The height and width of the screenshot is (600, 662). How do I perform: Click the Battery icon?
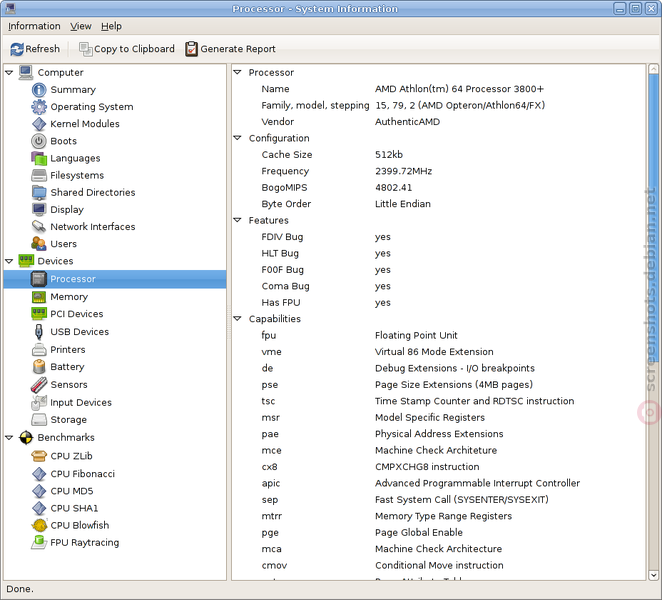tap(39, 367)
